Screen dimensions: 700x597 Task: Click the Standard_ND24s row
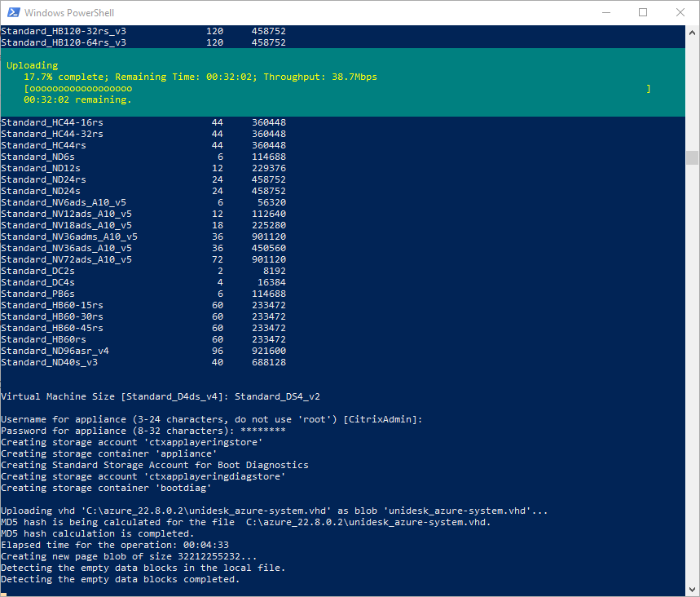pyautogui.click(x=143, y=191)
